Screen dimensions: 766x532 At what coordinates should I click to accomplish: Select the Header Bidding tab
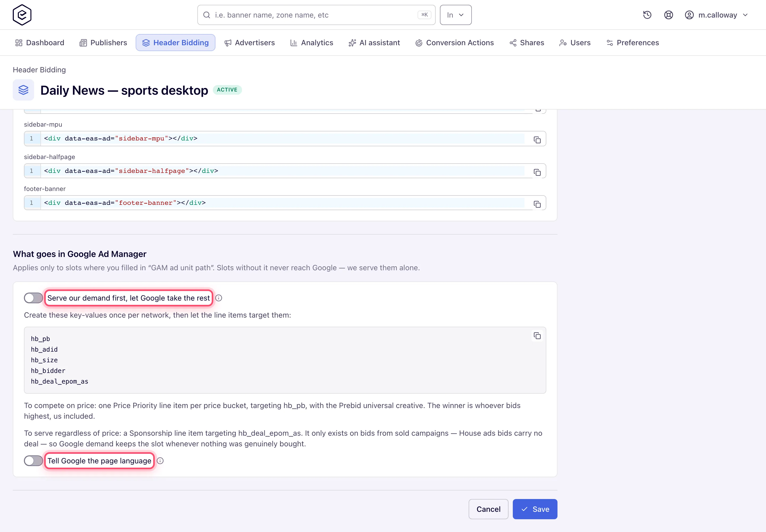coord(175,43)
